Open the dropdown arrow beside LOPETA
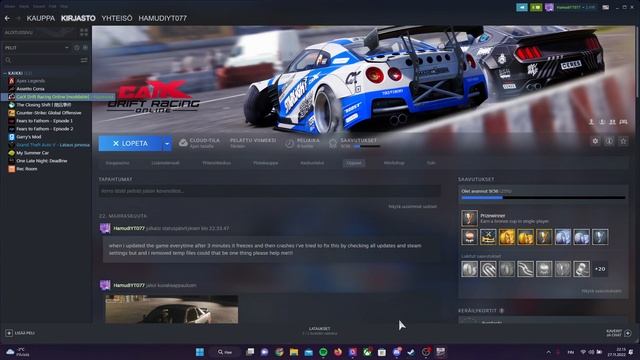 [x=167, y=144]
